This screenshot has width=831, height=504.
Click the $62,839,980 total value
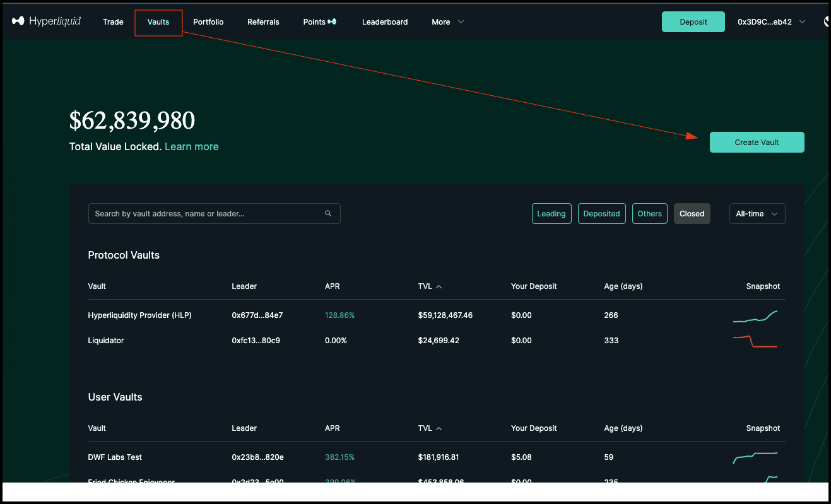click(x=132, y=120)
